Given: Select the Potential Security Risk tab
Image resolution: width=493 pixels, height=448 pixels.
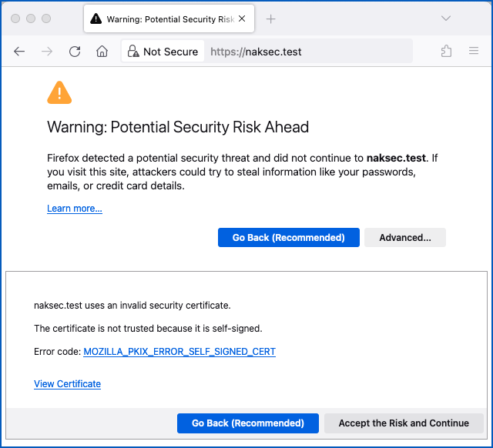Looking at the screenshot, I should (x=162, y=18).
